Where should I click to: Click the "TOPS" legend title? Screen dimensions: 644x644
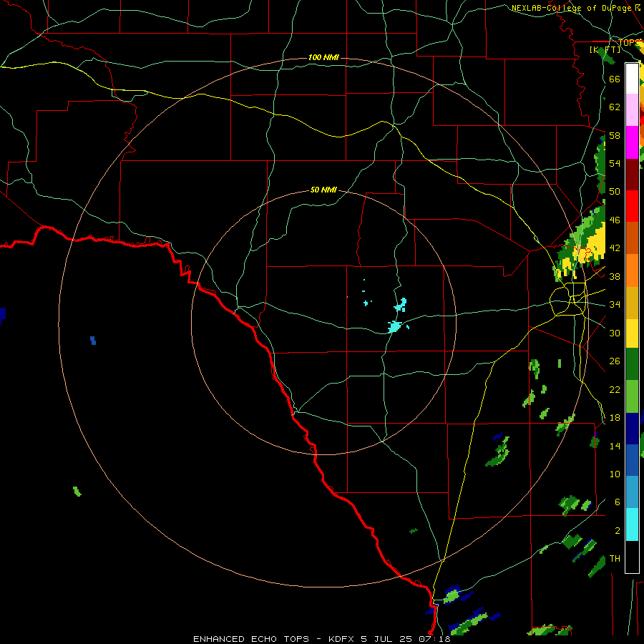(628, 43)
